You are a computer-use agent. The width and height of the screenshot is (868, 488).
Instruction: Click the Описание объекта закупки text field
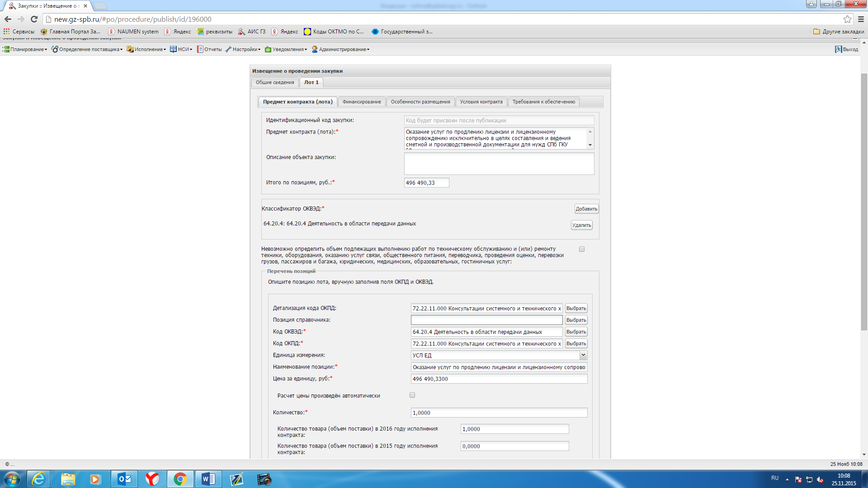499,164
